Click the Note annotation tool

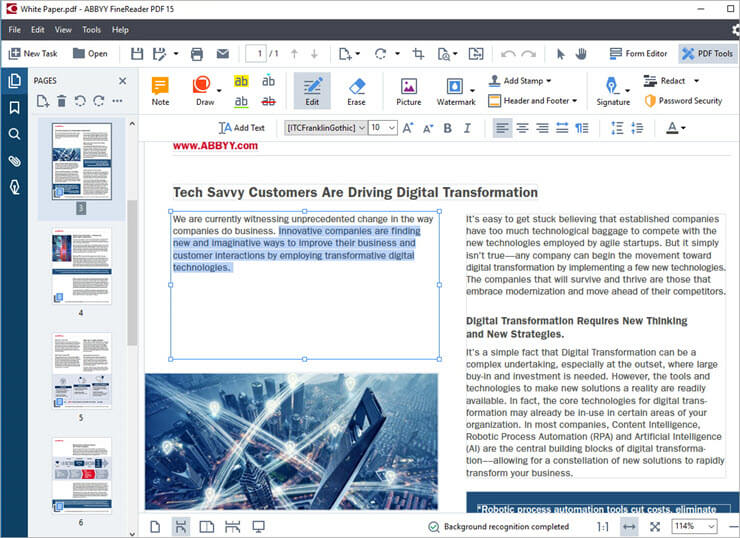(160, 90)
